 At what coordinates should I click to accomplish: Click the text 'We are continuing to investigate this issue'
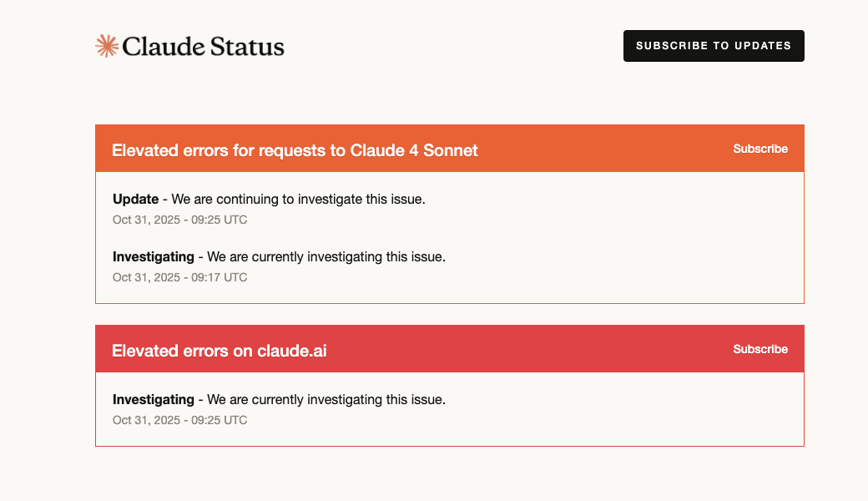pyautogui.click(x=296, y=199)
